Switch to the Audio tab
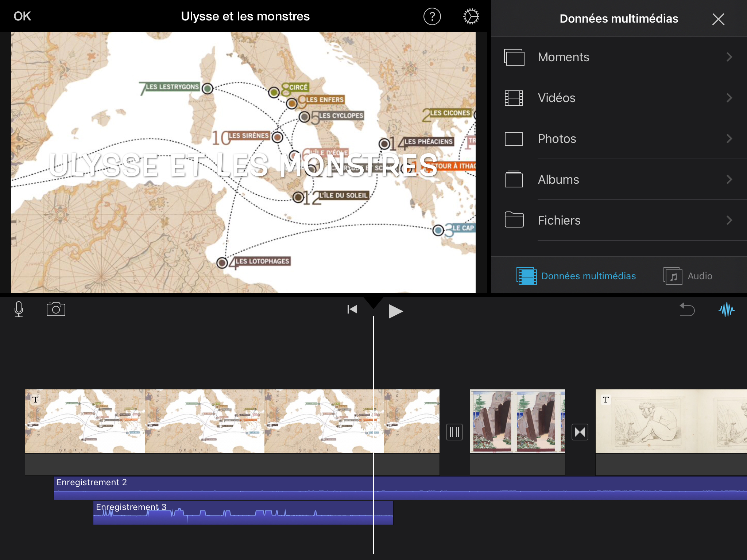 (x=688, y=276)
